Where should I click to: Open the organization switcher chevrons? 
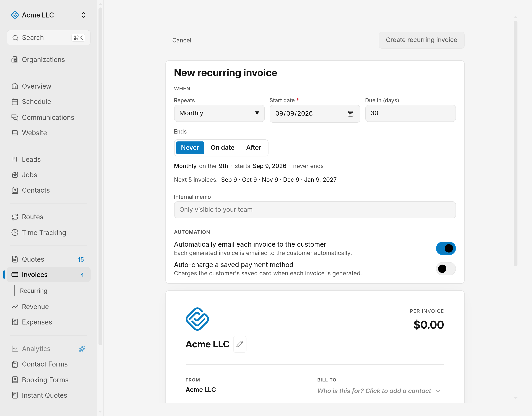pos(83,15)
